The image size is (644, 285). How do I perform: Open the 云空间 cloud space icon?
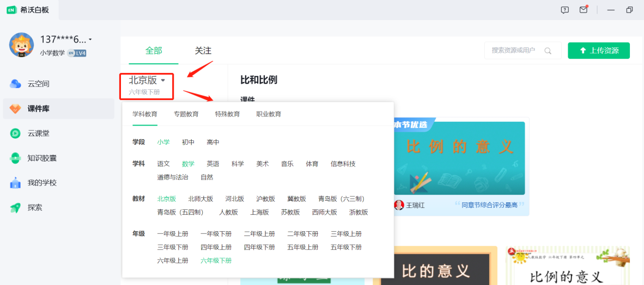pyautogui.click(x=15, y=84)
